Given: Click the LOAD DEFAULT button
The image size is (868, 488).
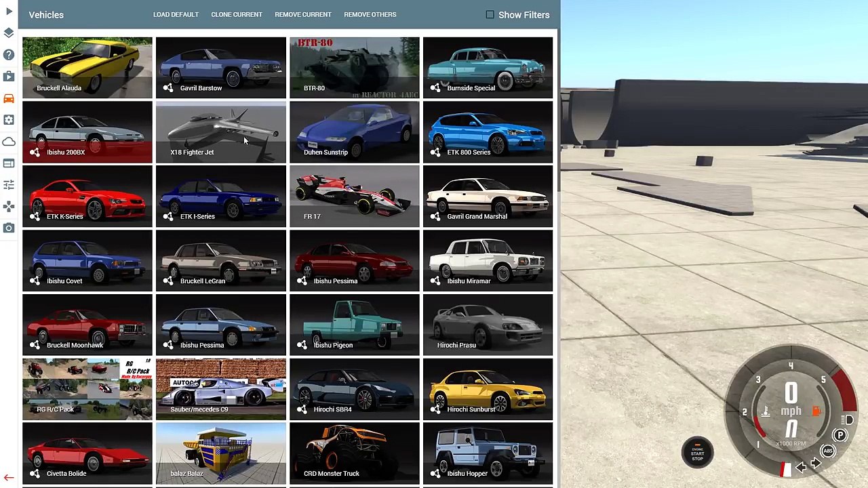Looking at the screenshot, I should point(176,14).
